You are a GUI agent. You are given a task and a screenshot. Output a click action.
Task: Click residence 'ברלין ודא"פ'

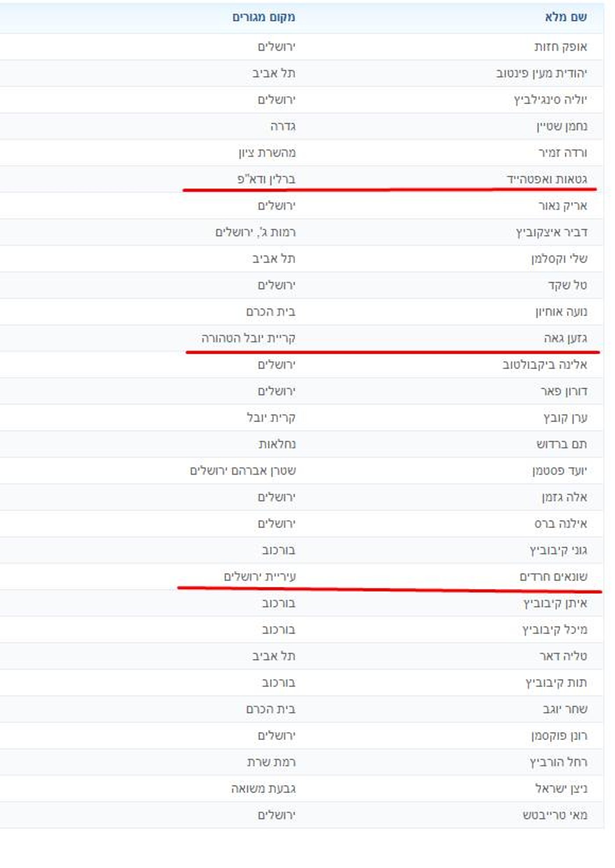pos(266,179)
